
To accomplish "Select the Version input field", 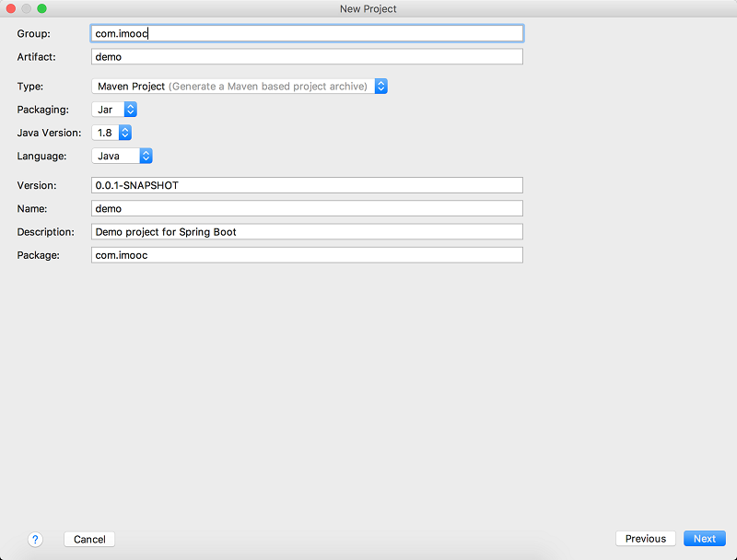I will (307, 185).
